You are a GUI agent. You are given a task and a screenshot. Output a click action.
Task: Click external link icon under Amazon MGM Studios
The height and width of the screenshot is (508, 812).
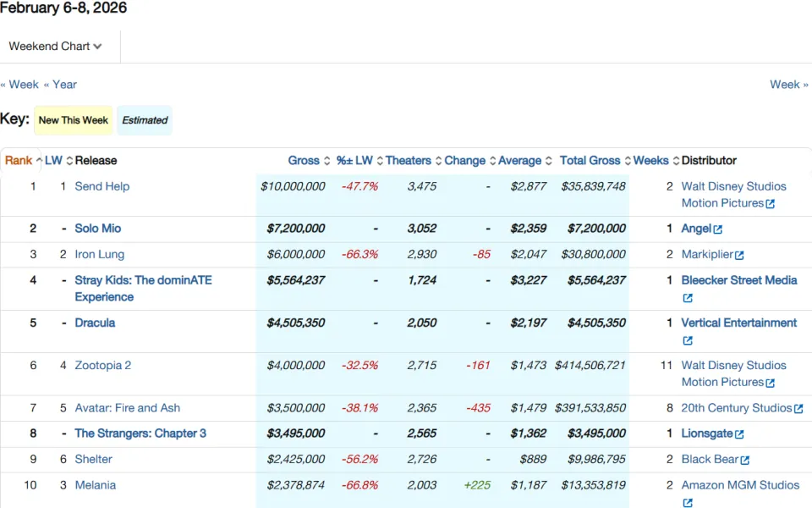(x=687, y=502)
